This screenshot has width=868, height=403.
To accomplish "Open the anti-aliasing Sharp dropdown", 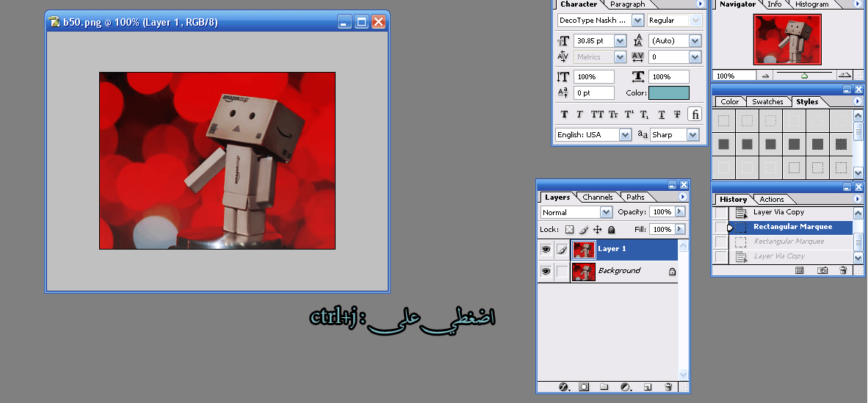I will point(692,135).
